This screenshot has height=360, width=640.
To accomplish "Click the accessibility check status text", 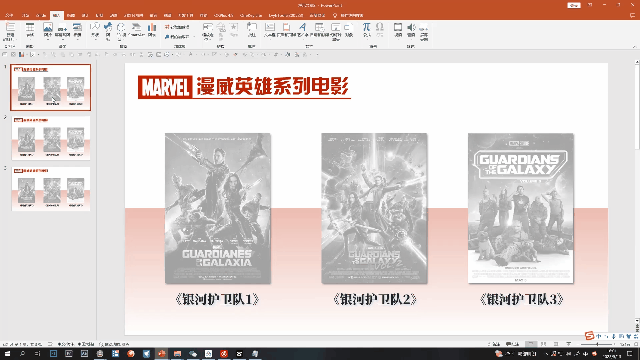I will click(114, 344).
